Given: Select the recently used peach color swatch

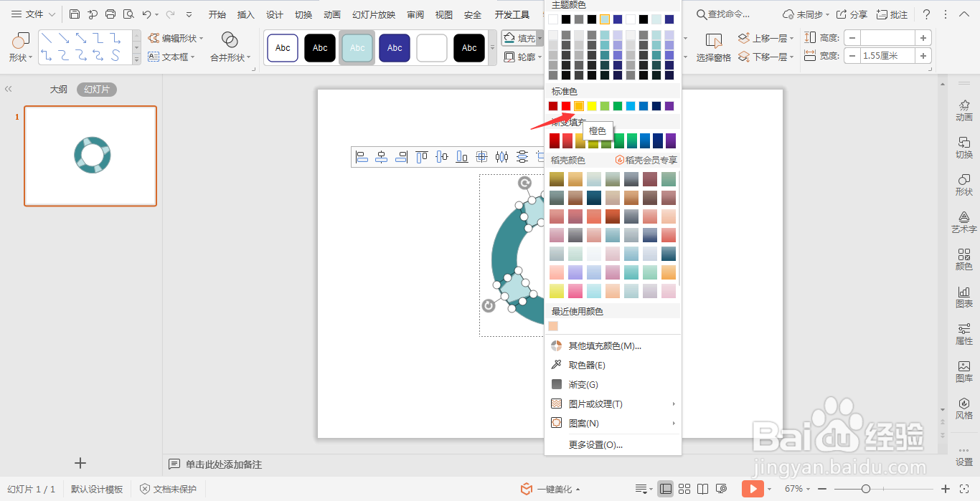Looking at the screenshot, I should tap(553, 326).
